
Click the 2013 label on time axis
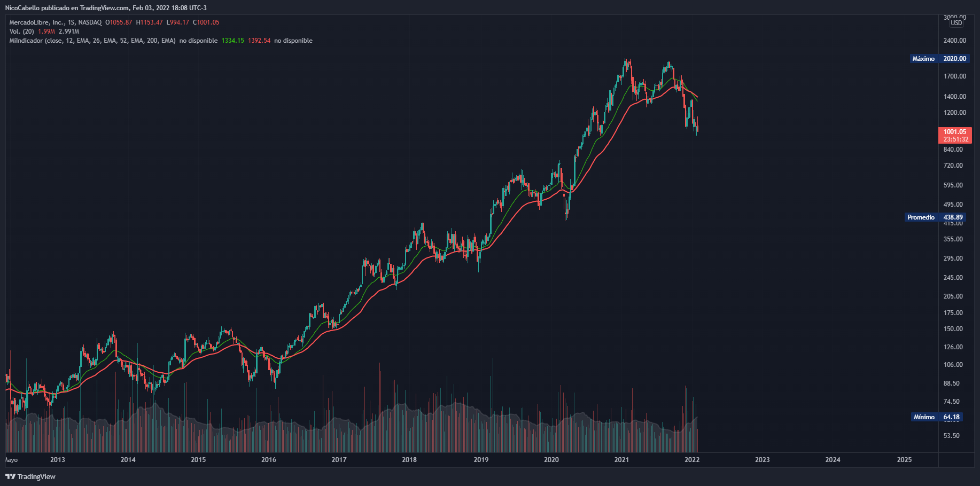(x=58, y=460)
